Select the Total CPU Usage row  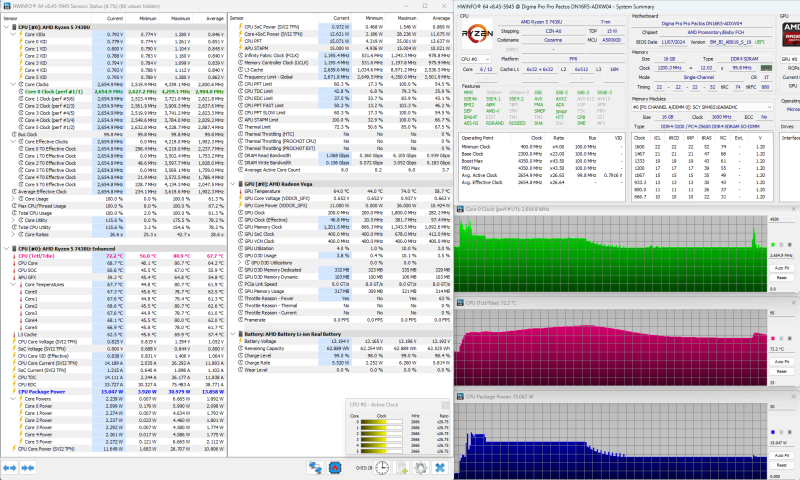(x=113, y=213)
